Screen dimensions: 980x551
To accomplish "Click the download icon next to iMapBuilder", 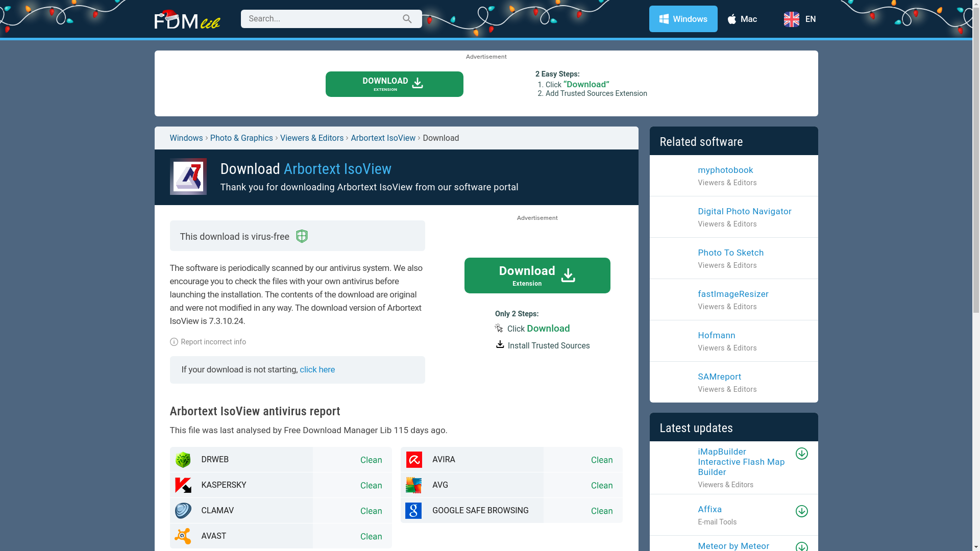I will (801, 454).
